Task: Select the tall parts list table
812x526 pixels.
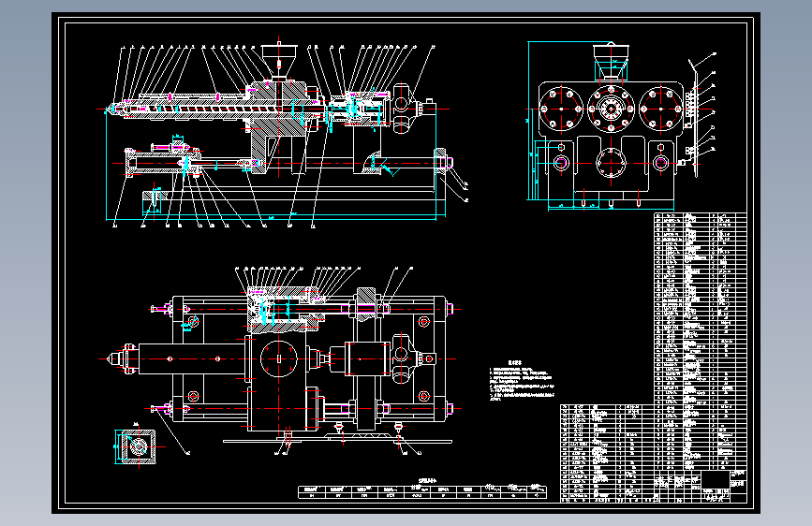Action: [701, 342]
